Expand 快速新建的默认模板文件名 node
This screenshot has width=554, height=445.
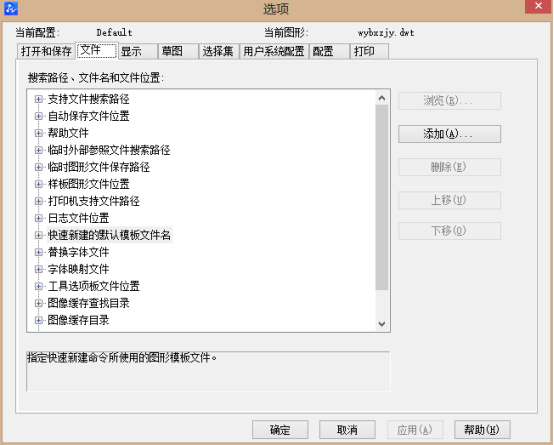[39, 235]
